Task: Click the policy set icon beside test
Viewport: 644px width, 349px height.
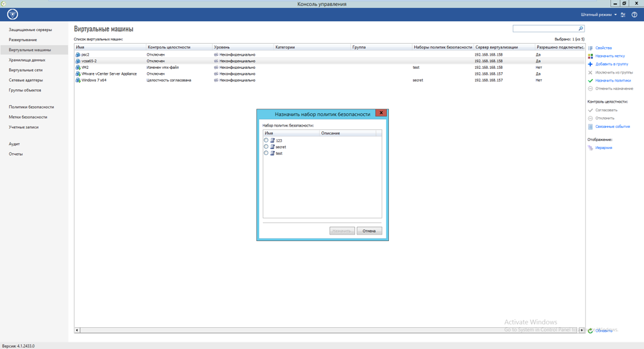Action: (x=272, y=153)
